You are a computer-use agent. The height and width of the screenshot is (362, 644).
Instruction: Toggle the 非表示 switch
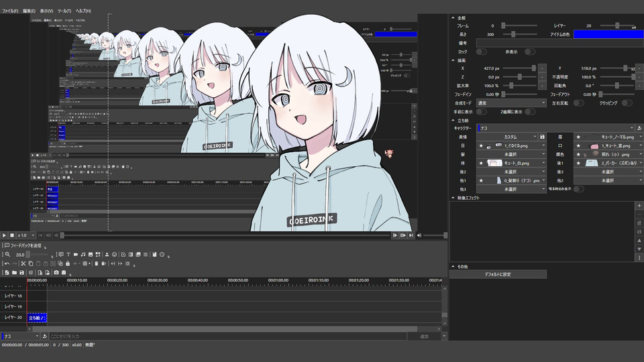530,52
